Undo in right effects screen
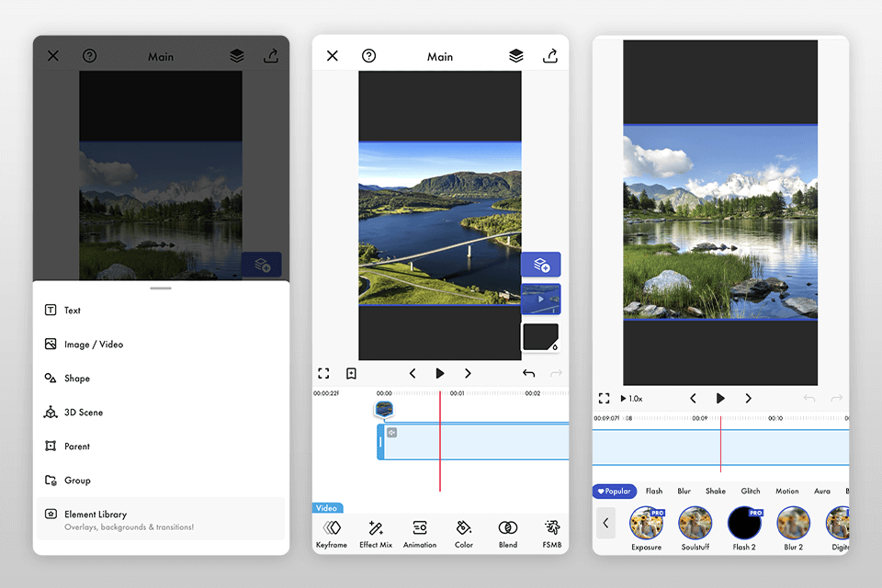This screenshot has width=882, height=588. [809, 399]
